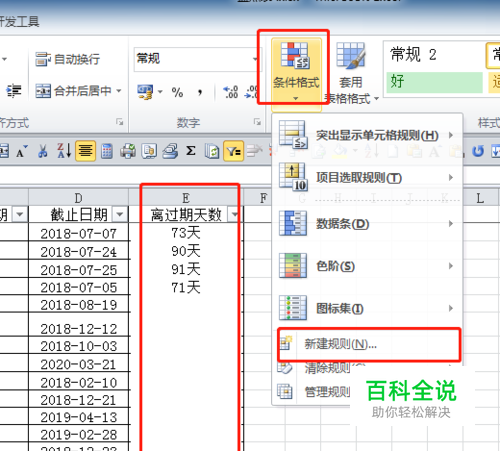Image resolution: width=500 pixels, height=451 pixels.
Task: Click the print preview icon
Action: tap(149, 151)
